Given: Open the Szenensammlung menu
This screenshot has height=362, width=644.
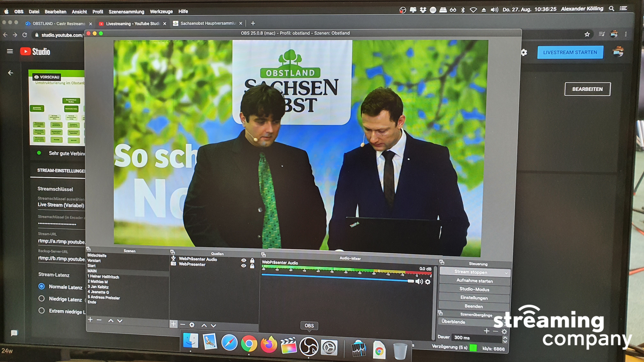Looking at the screenshot, I should pyautogui.click(x=126, y=12).
